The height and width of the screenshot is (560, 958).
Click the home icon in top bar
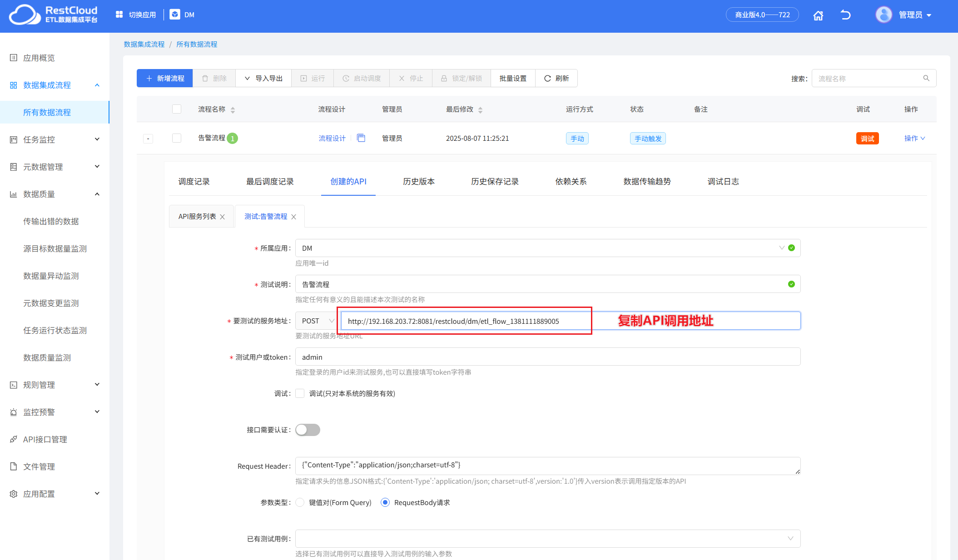coord(818,15)
